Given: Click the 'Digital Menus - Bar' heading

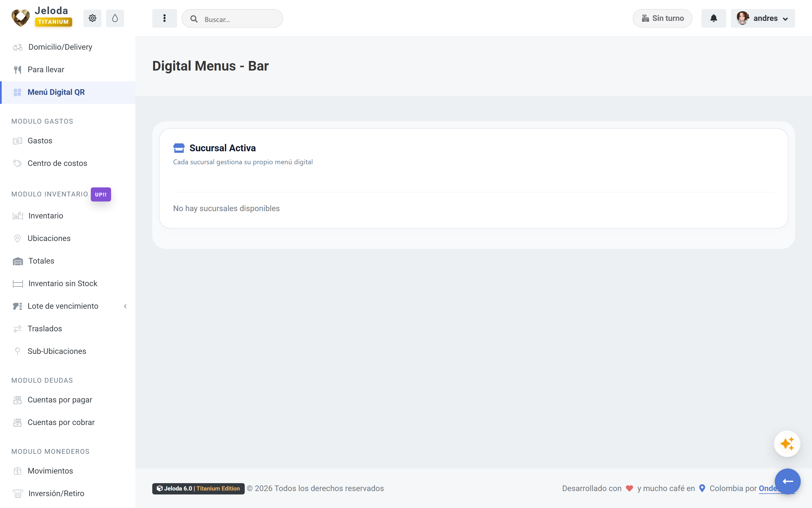Looking at the screenshot, I should pos(210,66).
